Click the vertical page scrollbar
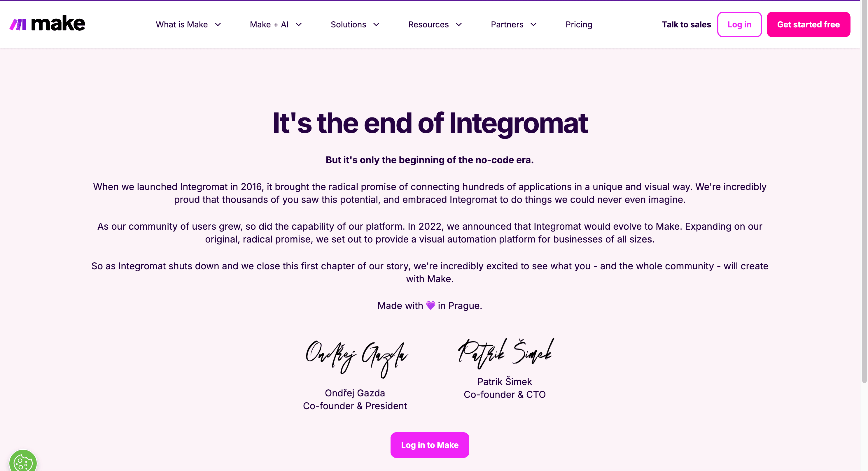The image size is (868, 471). pos(864,202)
